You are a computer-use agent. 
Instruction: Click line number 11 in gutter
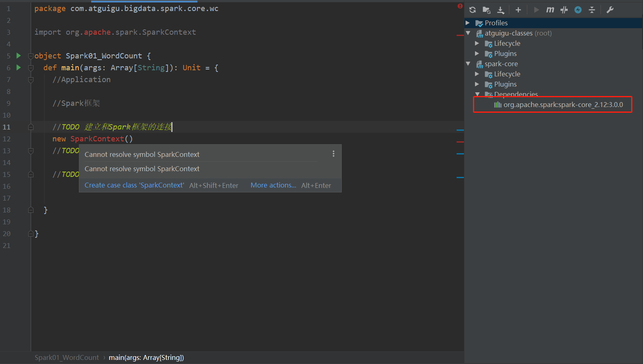[x=7, y=127]
